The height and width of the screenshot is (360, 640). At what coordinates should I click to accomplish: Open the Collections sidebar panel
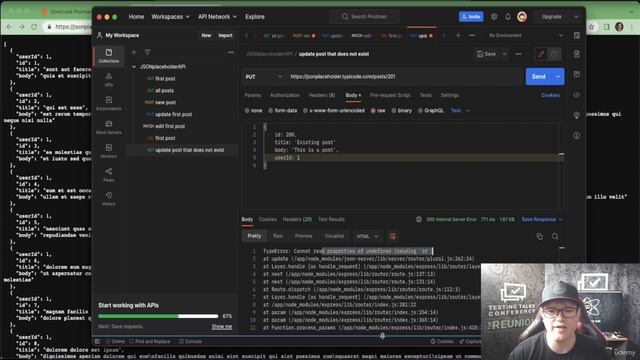point(109,56)
